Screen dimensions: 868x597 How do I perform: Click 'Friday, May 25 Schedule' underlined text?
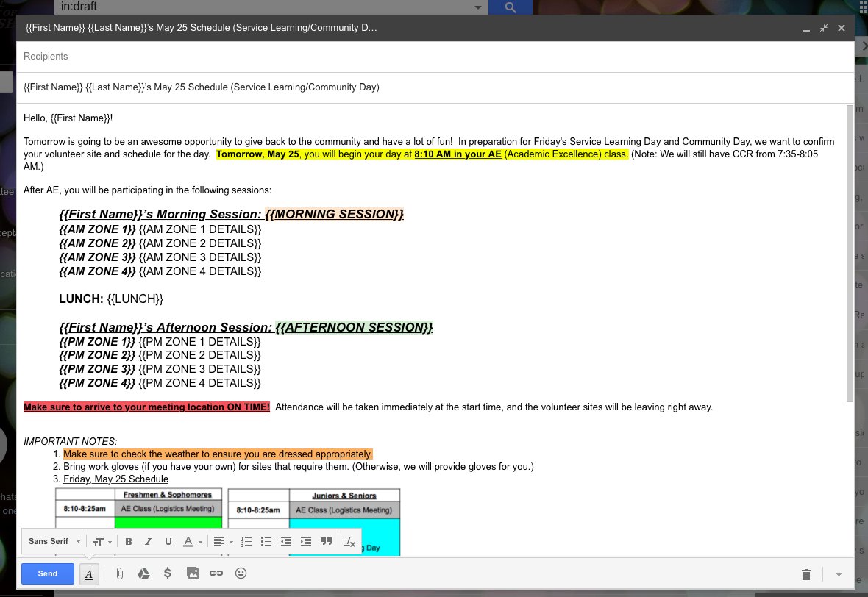[x=115, y=479]
